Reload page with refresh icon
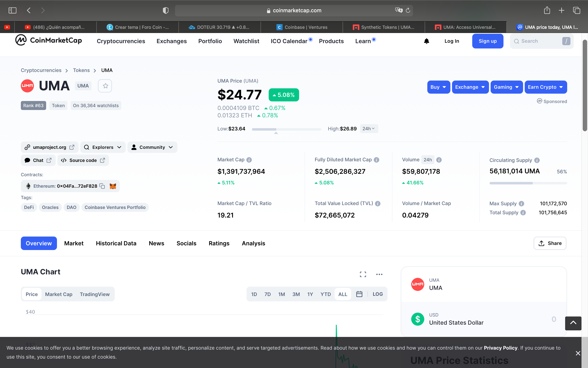588x368 pixels. point(408,10)
